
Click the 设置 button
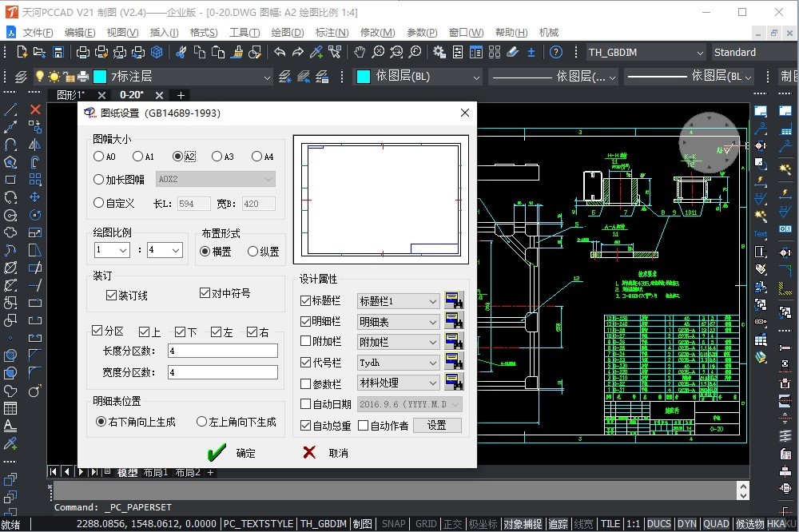coord(436,426)
